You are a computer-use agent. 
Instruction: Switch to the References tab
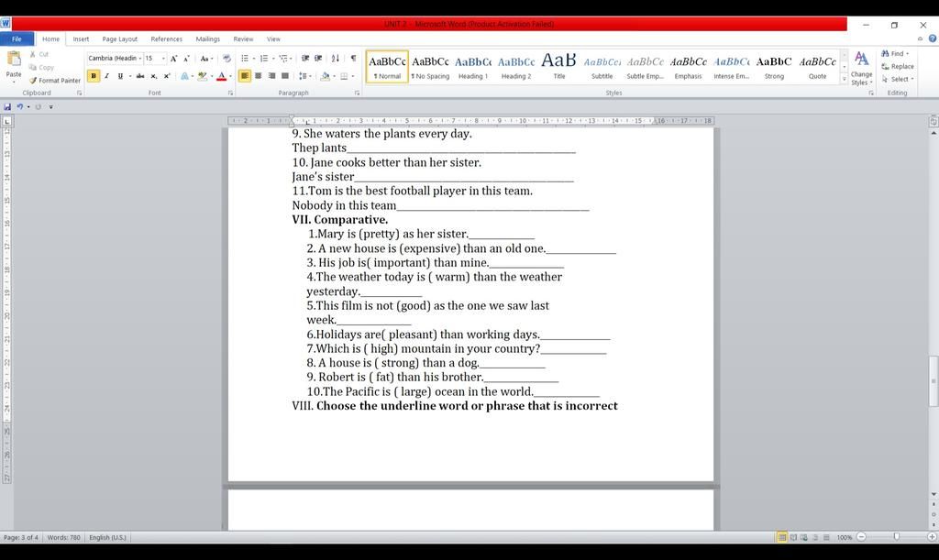click(x=167, y=38)
